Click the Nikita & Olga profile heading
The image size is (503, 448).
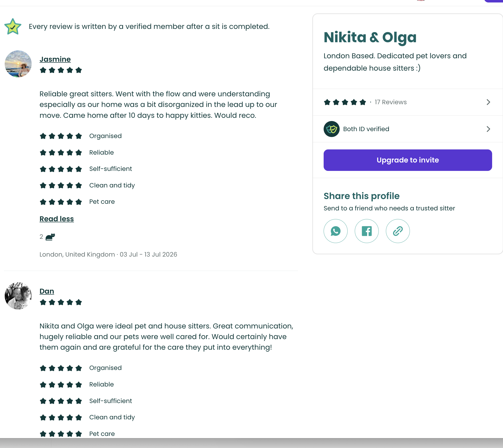pyautogui.click(x=370, y=38)
